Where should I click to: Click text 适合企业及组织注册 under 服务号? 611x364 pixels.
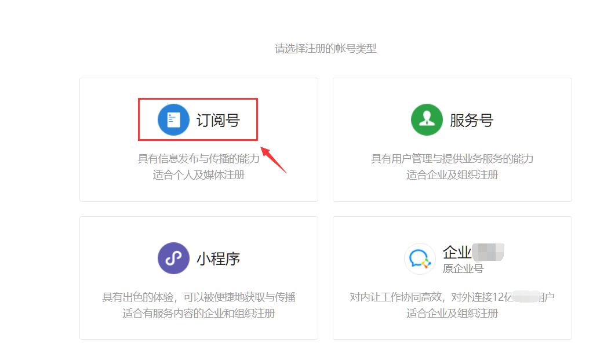(452, 175)
